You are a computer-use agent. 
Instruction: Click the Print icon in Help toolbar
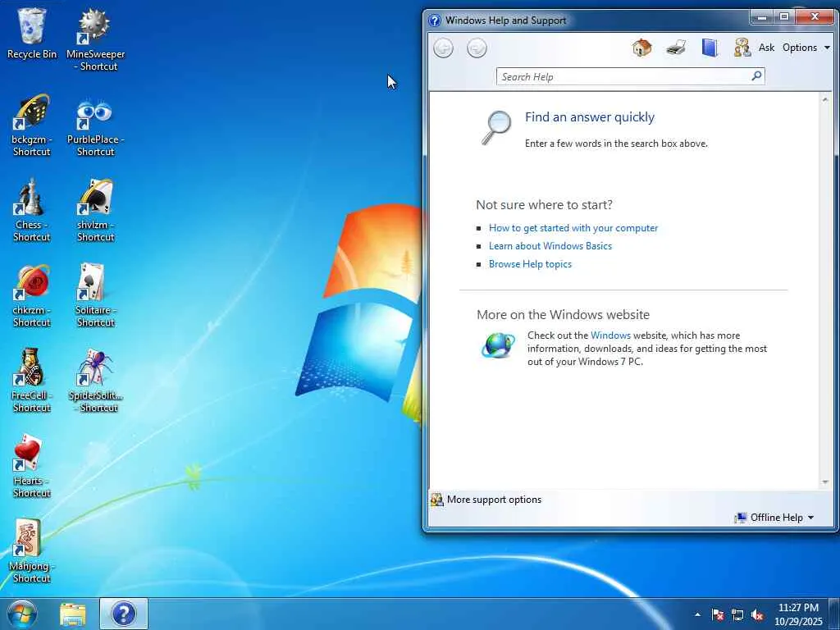pos(676,48)
